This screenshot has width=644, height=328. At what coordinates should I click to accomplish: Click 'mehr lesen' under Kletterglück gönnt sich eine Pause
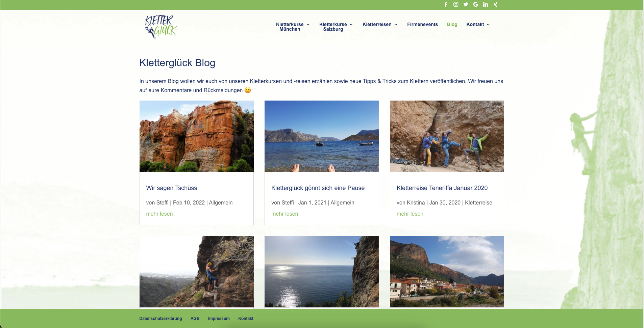(x=284, y=214)
